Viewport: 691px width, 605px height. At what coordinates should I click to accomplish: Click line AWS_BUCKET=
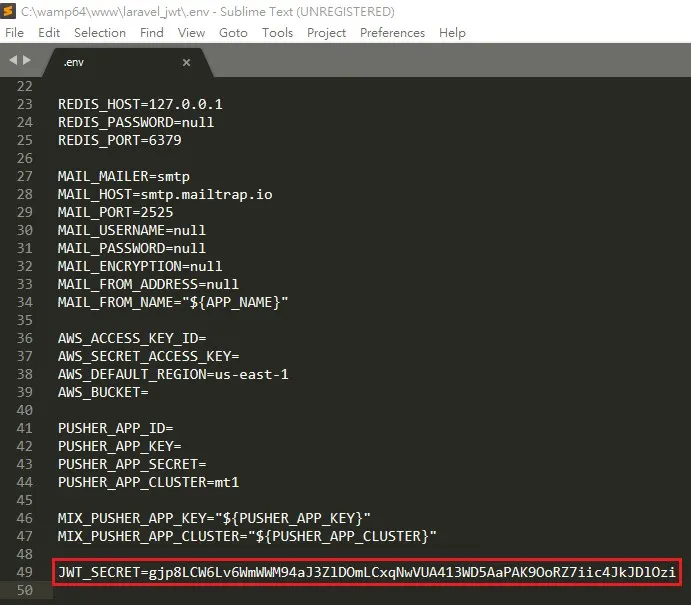point(103,393)
